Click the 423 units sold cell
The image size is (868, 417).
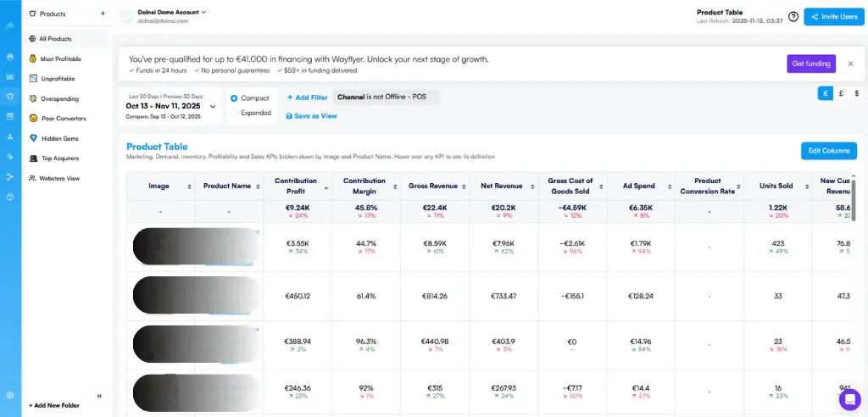778,247
